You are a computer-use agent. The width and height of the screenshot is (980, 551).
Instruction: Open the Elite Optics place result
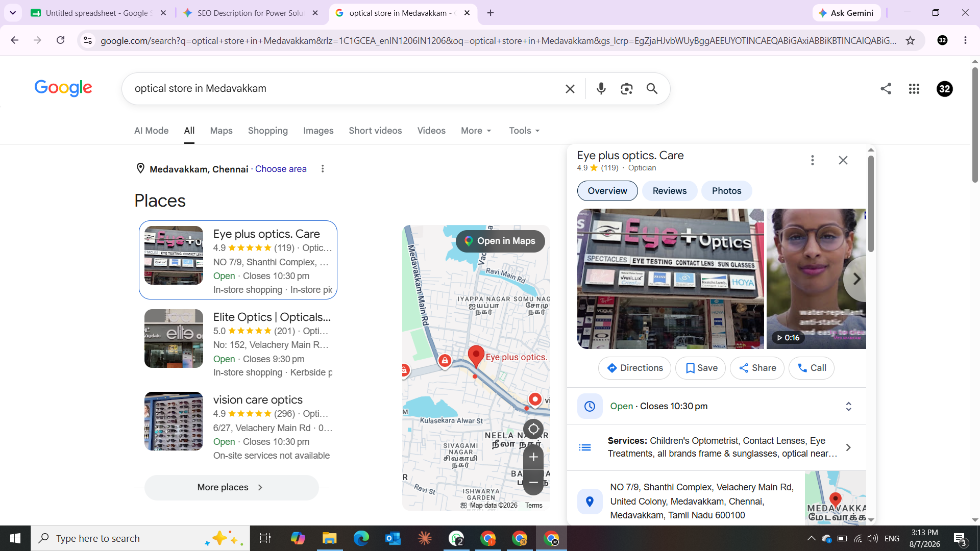(x=238, y=344)
